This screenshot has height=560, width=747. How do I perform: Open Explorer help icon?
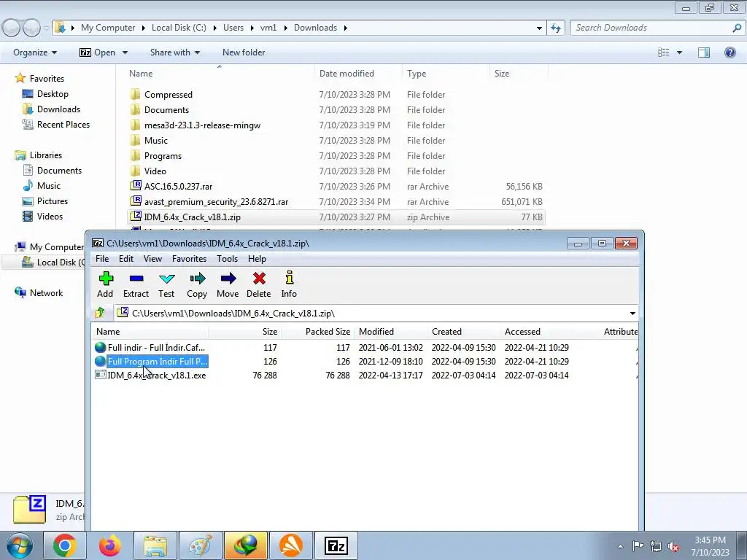pyautogui.click(x=729, y=52)
